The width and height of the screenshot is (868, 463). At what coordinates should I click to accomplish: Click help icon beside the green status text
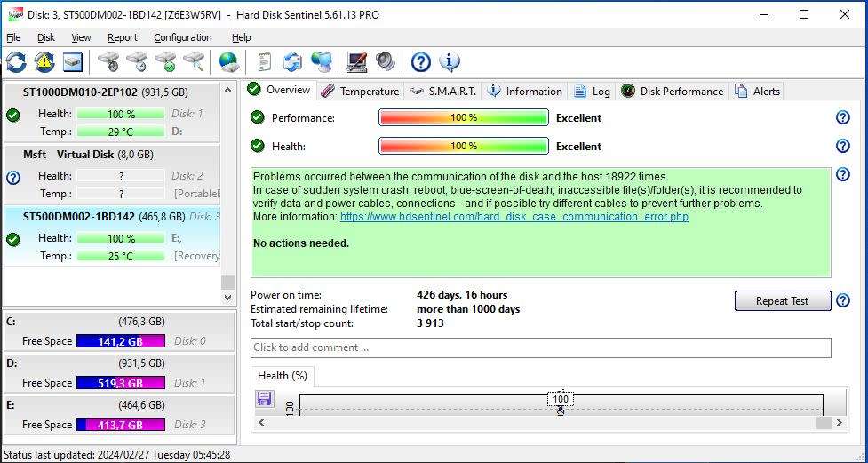[842, 174]
